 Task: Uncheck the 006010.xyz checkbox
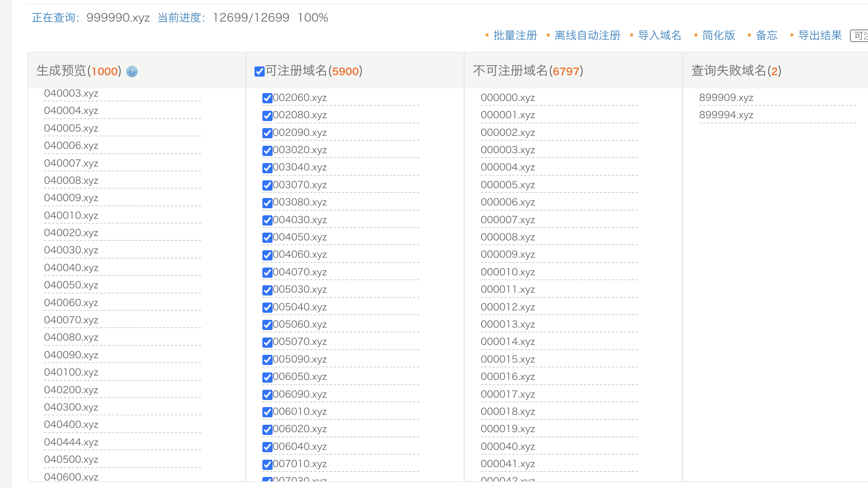point(267,412)
